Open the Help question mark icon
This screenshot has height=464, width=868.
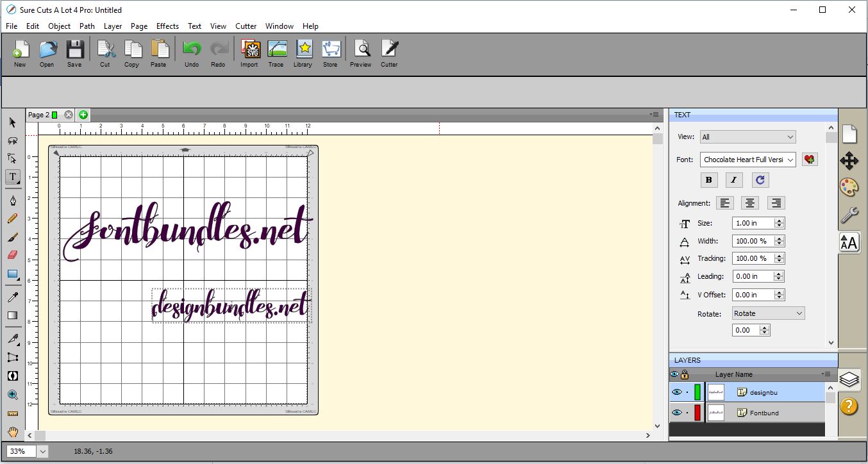point(849,406)
